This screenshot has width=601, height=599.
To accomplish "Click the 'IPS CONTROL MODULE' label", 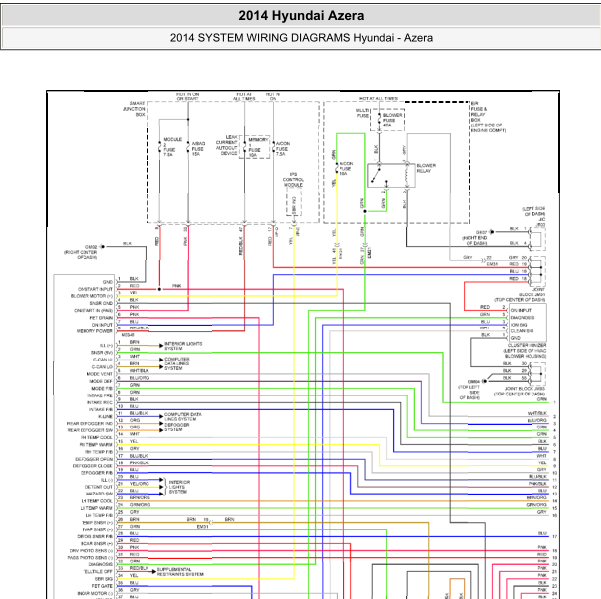I will [293, 180].
